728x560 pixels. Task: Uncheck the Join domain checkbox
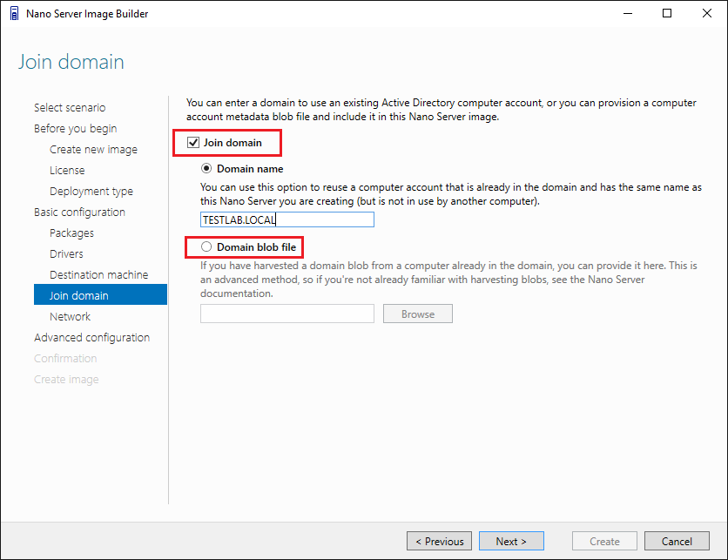coord(193,143)
